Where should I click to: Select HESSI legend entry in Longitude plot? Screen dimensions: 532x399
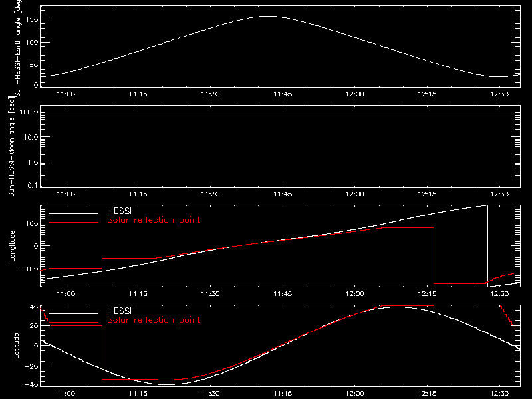coord(119,211)
